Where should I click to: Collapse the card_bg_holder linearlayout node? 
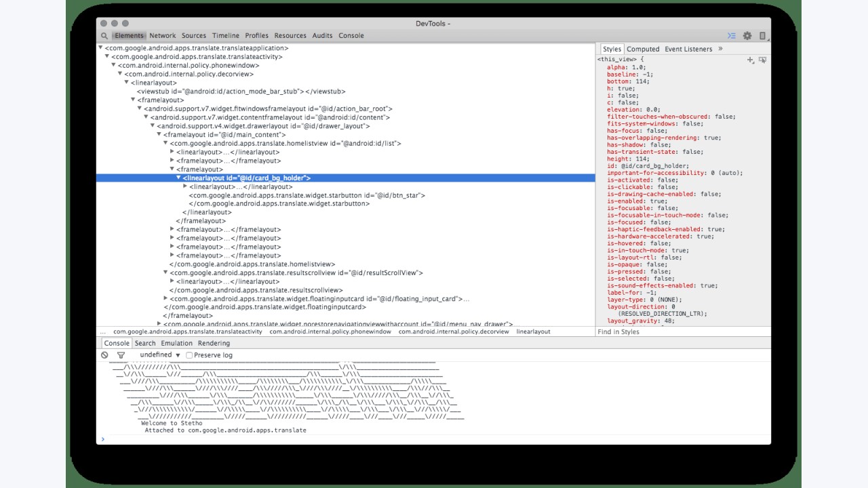tap(179, 178)
